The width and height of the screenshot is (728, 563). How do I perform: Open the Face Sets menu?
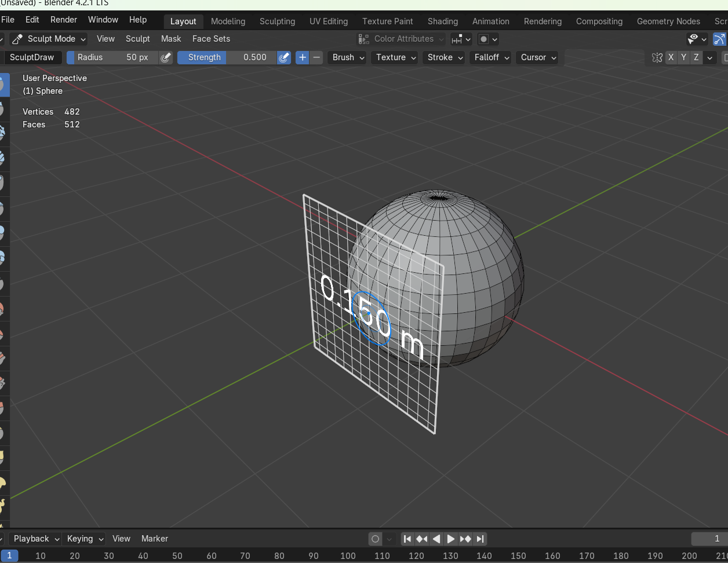click(211, 39)
